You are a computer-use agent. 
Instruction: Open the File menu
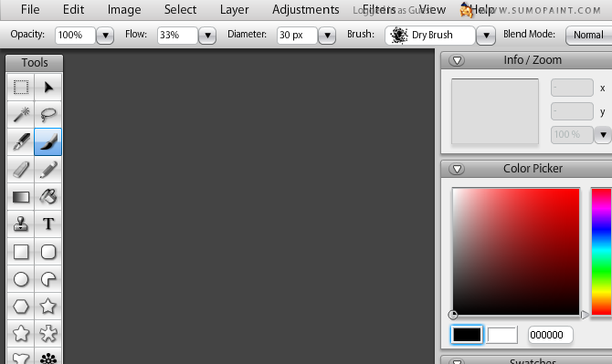point(30,9)
